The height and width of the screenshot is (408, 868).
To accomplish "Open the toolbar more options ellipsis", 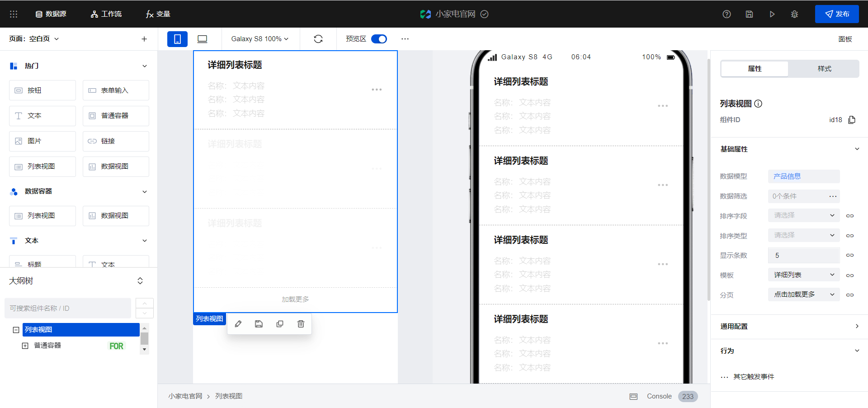I will 405,39.
